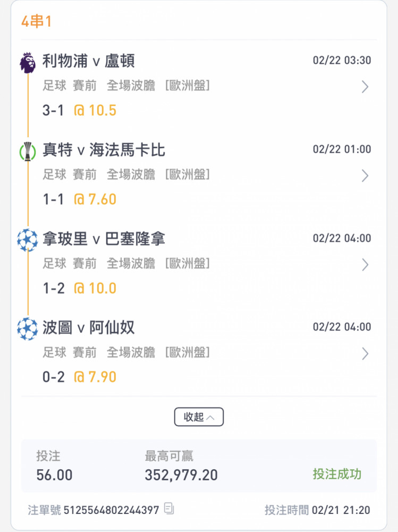Collapse the slip with 收起 button
This screenshot has width=398, height=532.
(199, 417)
